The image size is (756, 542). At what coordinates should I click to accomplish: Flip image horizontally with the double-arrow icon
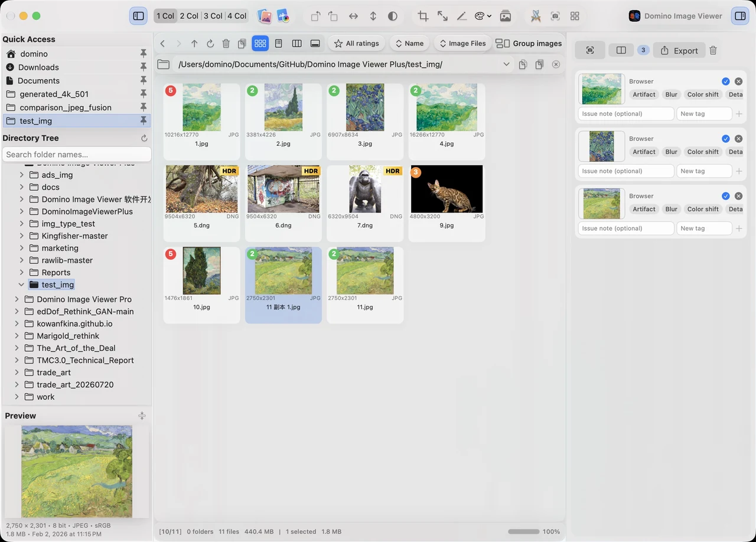(x=353, y=16)
